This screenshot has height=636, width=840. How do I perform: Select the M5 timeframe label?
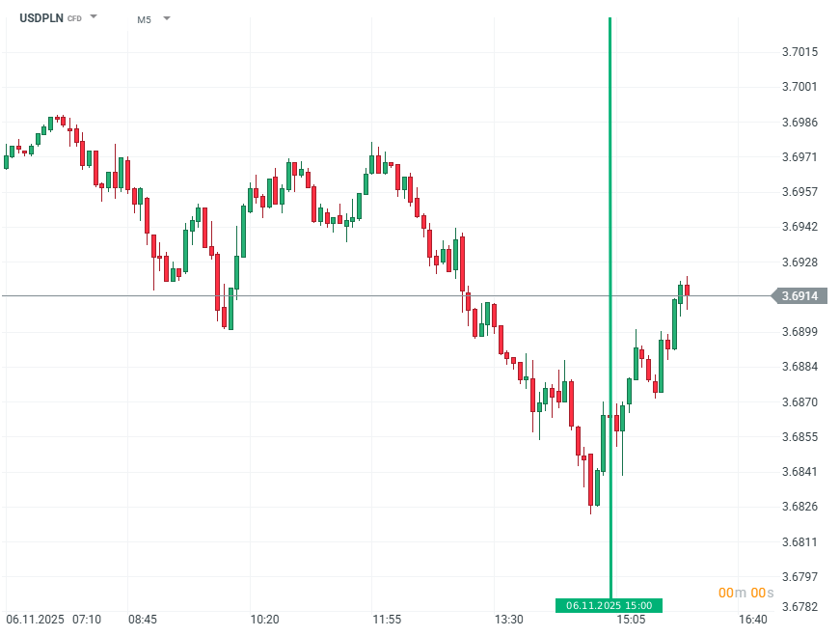click(145, 18)
